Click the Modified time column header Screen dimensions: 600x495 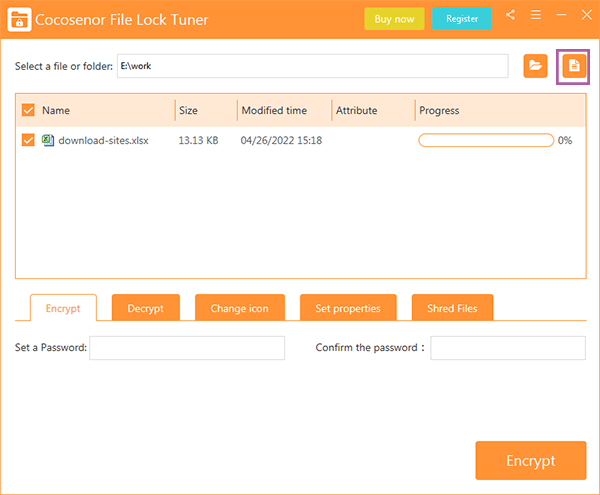[x=274, y=110]
